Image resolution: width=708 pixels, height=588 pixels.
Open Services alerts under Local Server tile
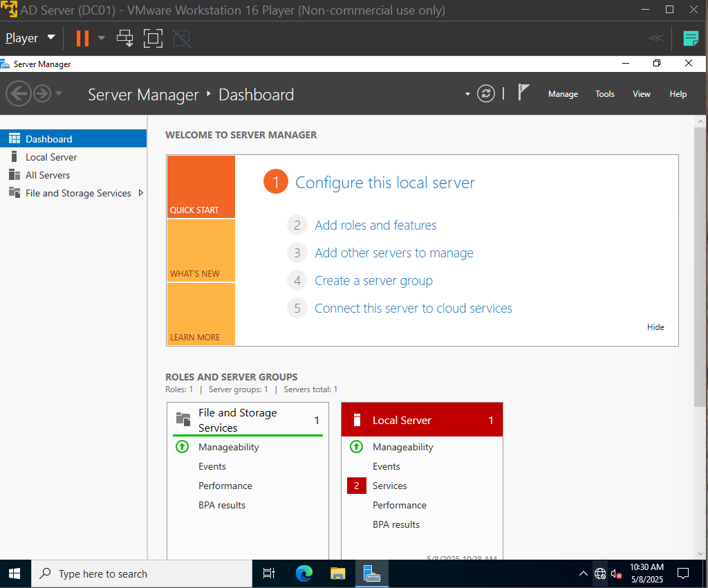[390, 486]
